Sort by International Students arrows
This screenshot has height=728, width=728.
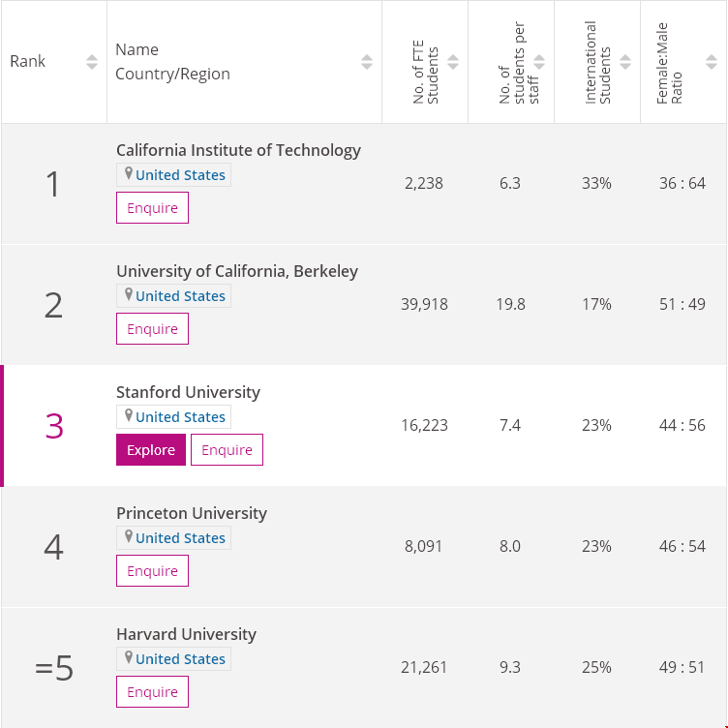625,62
